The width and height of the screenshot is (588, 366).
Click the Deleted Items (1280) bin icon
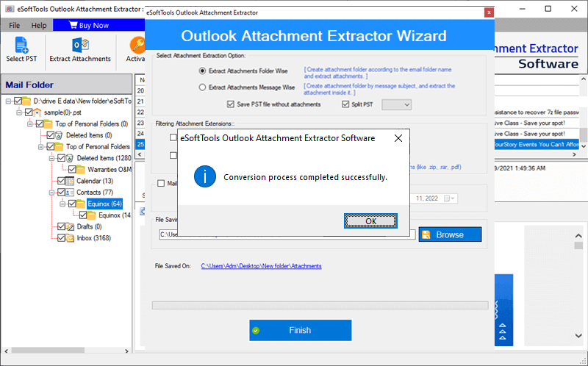point(70,158)
